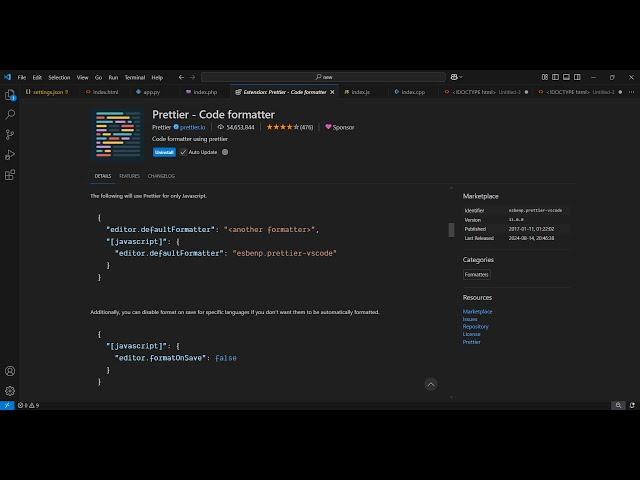Select the CHANGELOG tab
Image resolution: width=640 pixels, height=480 pixels.
(161, 176)
